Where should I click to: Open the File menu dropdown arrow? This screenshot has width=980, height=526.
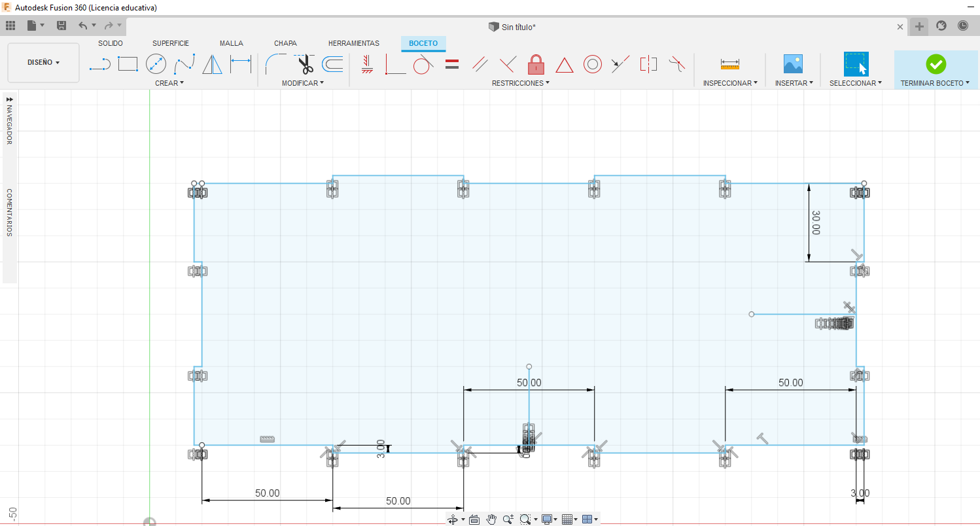[x=43, y=26]
